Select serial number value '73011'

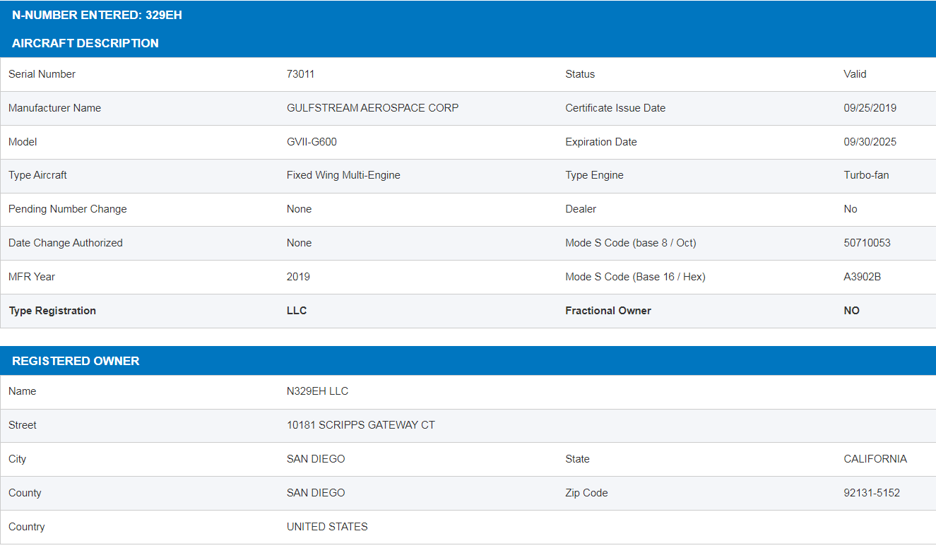tap(300, 74)
